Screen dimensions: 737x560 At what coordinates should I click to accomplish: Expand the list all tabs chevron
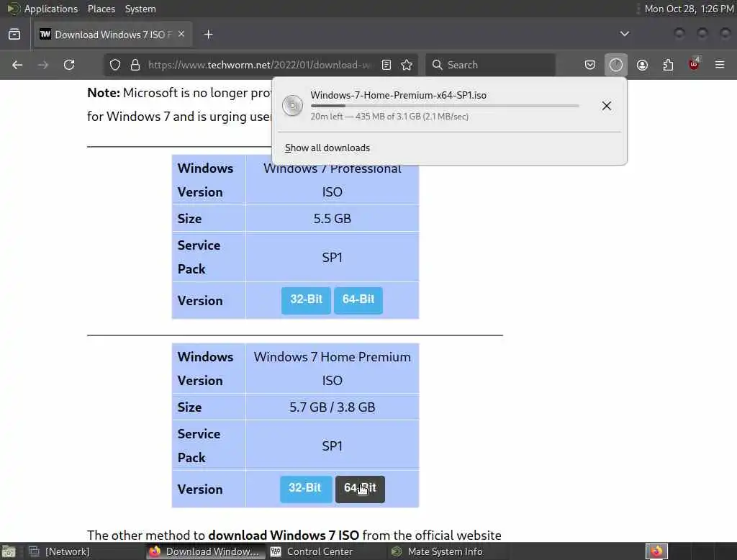click(625, 34)
